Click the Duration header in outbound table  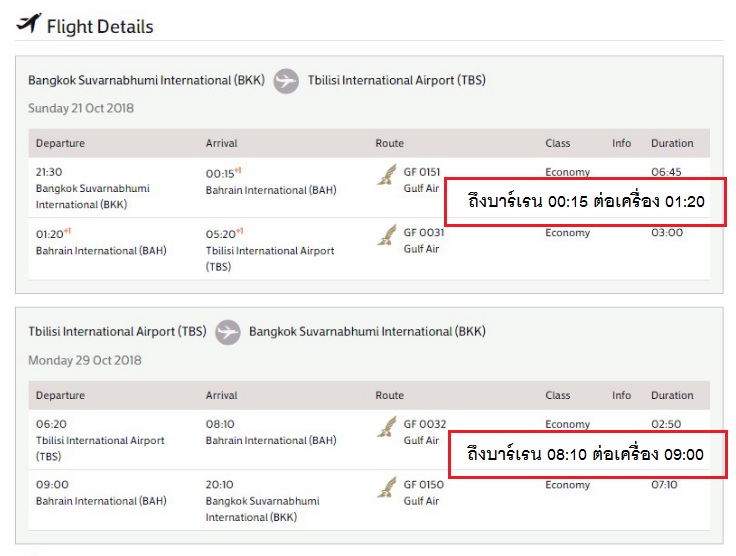(x=672, y=143)
